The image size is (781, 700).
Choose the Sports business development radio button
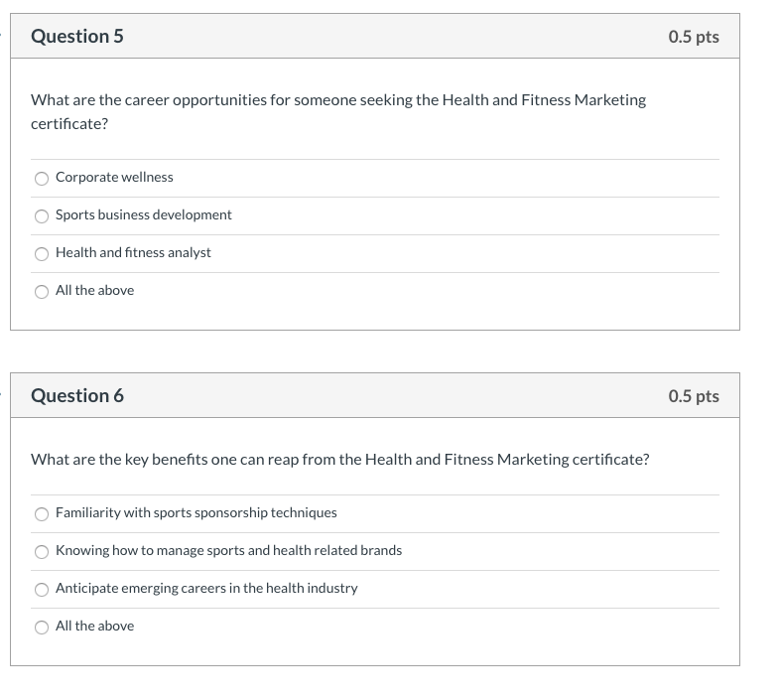pyautogui.click(x=42, y=216)
